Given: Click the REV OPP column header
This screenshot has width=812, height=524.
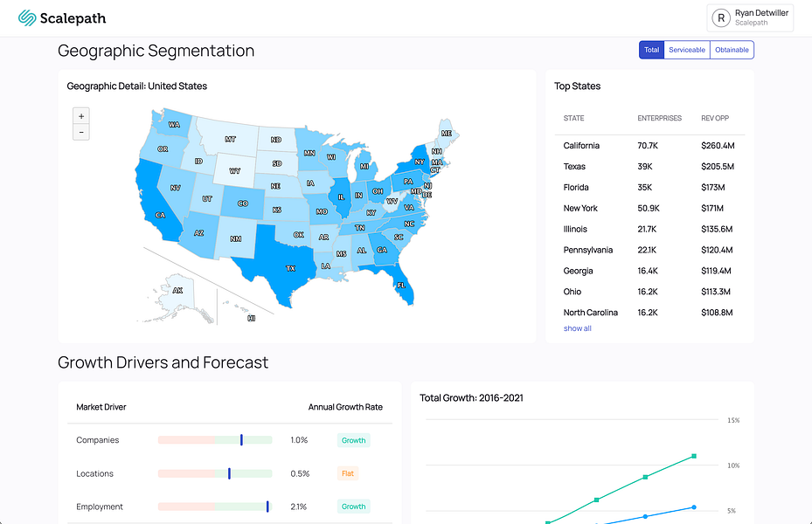Looking at the screenshot, I should pos(715,118).
